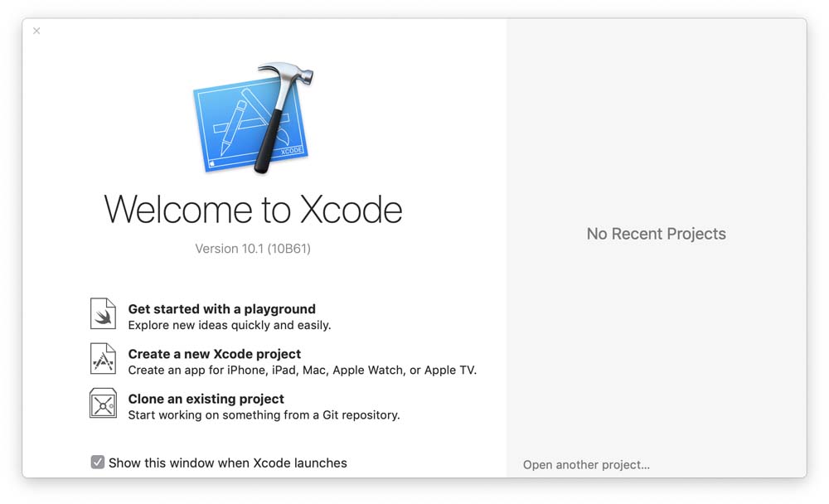
Task: Select 'Get started with a playground'
Action: click(221, 309)
